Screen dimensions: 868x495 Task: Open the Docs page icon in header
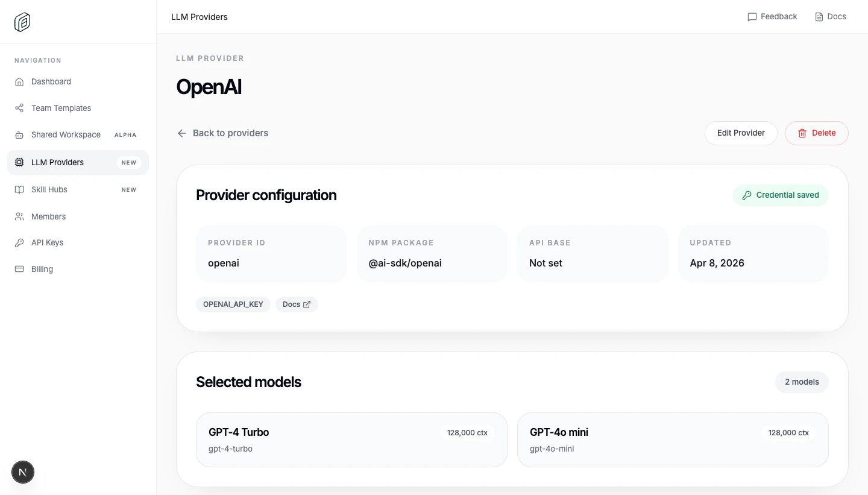point(818,16)
